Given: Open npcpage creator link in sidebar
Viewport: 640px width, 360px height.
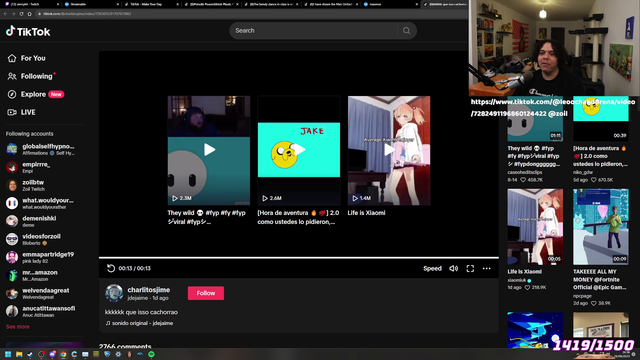Looking at the screenshot, I should [x=582, y=296].
